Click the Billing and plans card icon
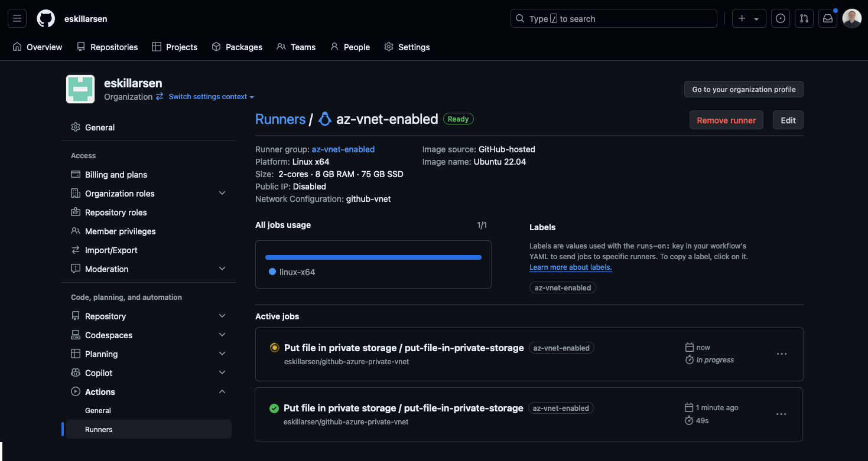Image resolution: width=868 pixels, height=461 pixels. click(x=76, y=175)
